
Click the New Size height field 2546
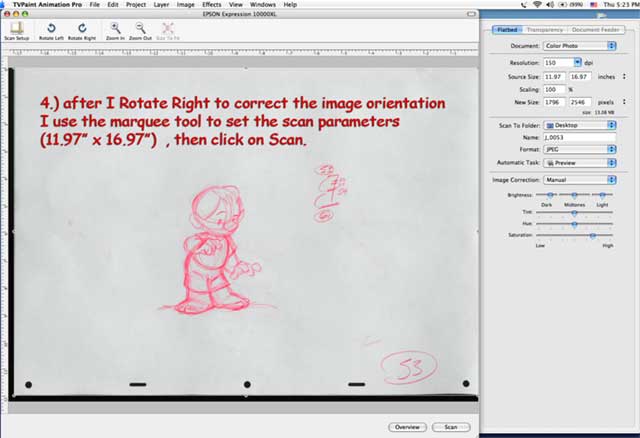click(580, 102)
